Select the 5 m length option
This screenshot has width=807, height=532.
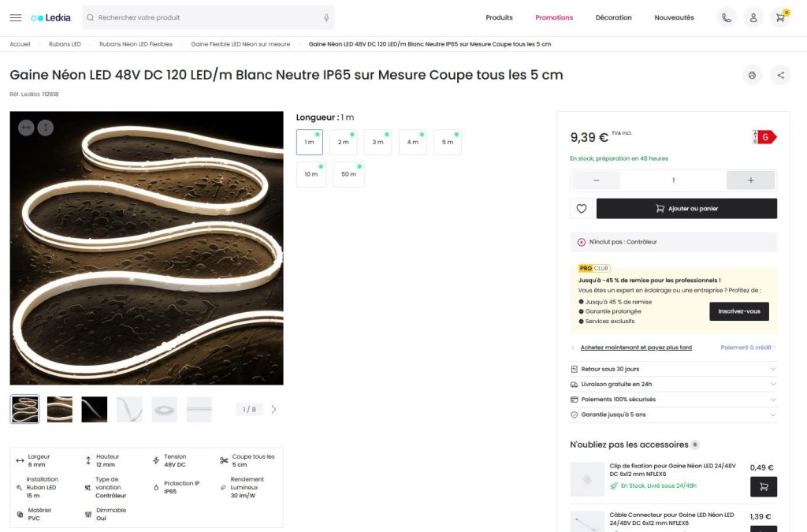[x=448, y=142]
